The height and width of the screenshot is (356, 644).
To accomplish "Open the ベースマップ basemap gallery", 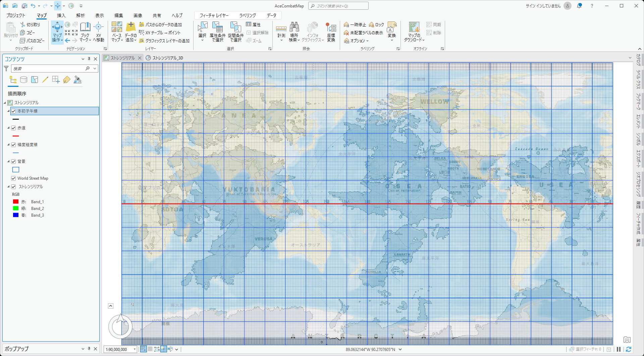I will tap(117, 32).
